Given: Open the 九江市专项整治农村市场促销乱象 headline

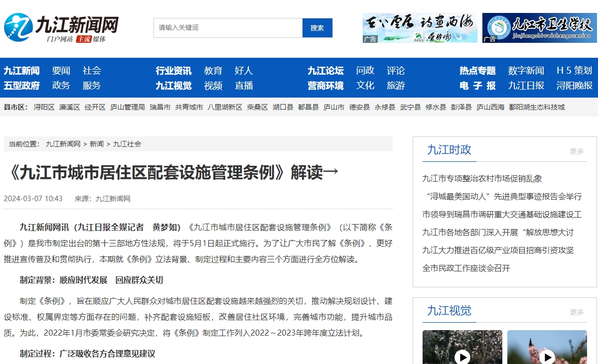Looking at the screenshot, I should pyautogui.click(x=482, y=178).
